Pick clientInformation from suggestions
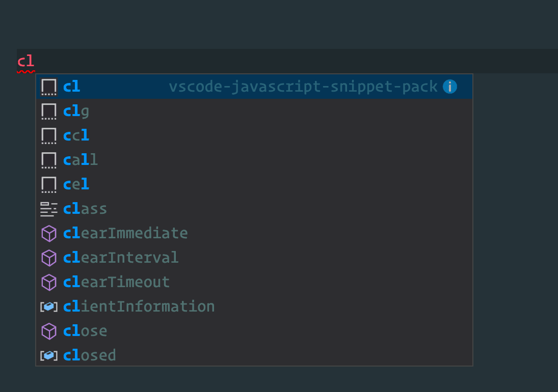The width and height of the screenshot is (558, 392). point(139,306)
